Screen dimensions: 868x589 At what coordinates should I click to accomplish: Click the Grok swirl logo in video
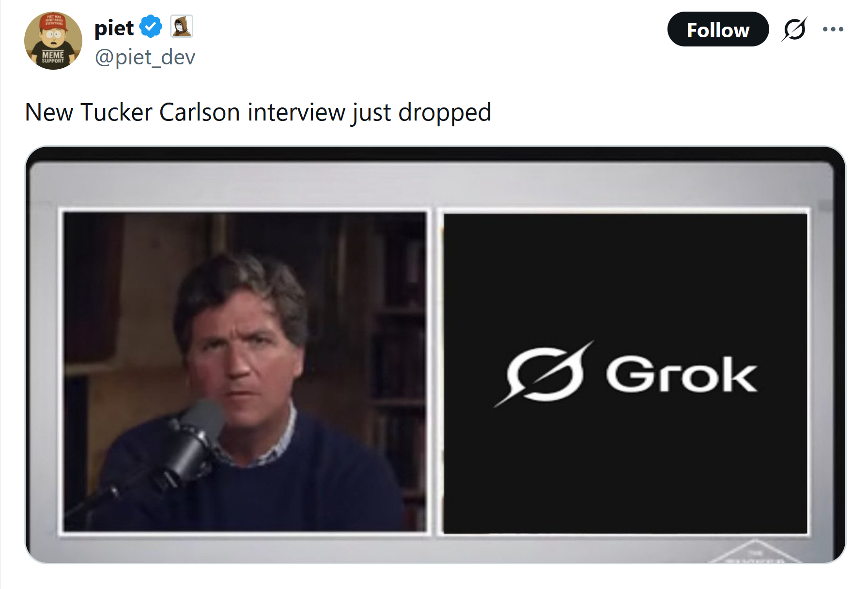coord(544,374)
